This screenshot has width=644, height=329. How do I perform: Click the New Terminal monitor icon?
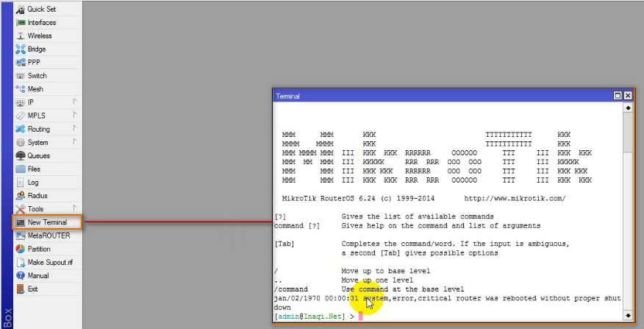[20, 222]
